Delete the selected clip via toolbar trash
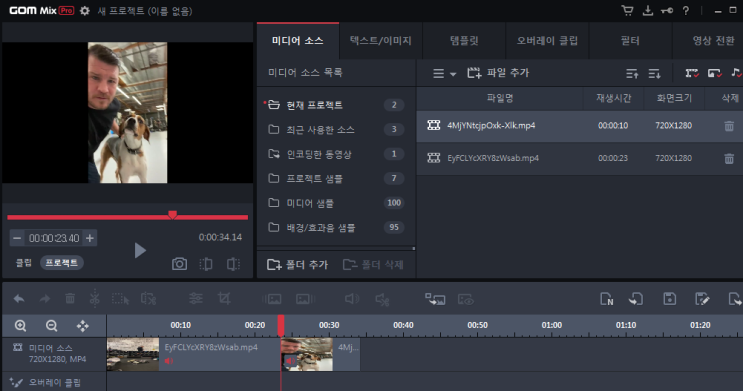743x391 pixels. (x=70, y=299)
